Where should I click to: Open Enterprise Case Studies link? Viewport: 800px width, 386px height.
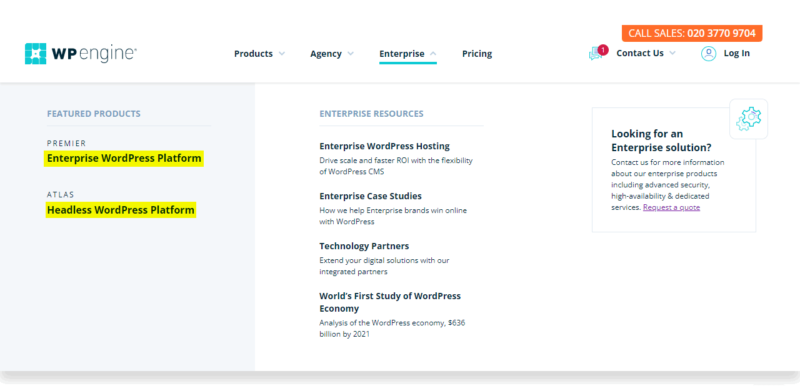(370, 196)
